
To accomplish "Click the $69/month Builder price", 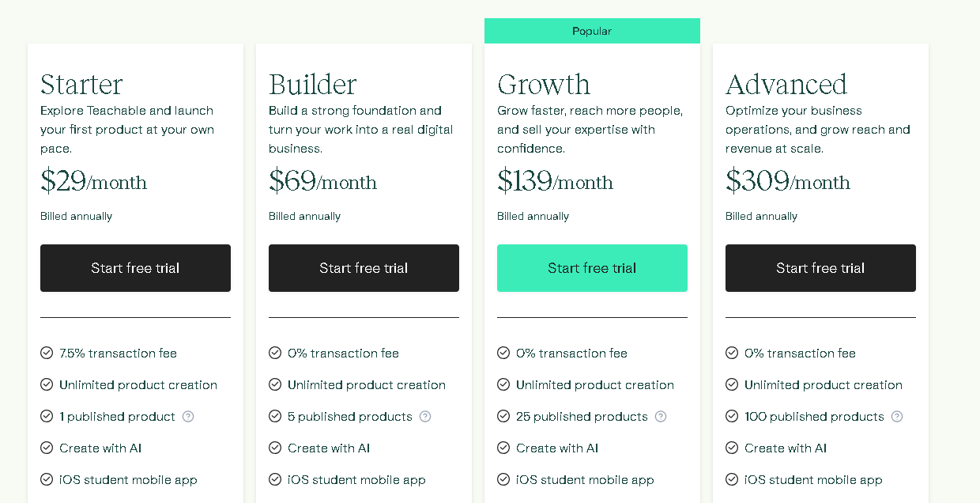I will point(322,181).
